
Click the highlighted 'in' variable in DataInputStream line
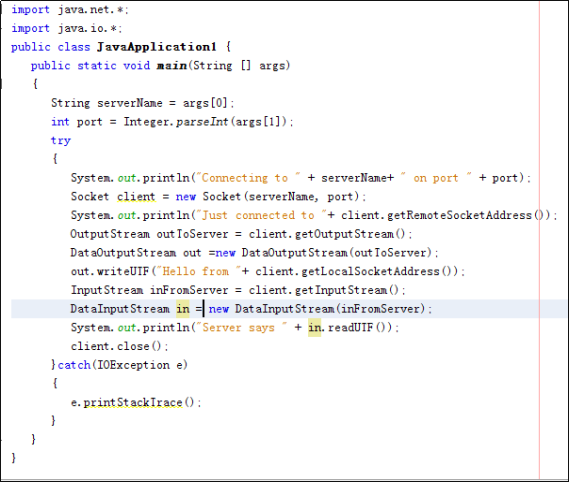click(x=183, y=309)
